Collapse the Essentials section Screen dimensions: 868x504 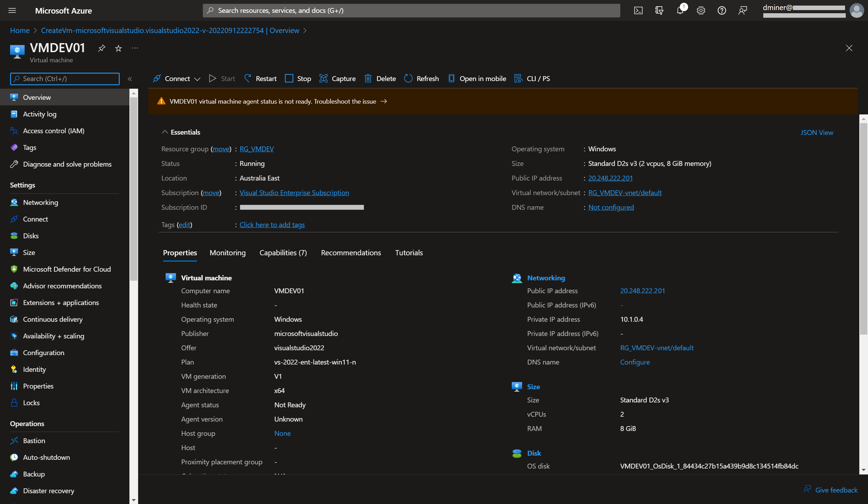pyautogui.click(x=165, y=132)
